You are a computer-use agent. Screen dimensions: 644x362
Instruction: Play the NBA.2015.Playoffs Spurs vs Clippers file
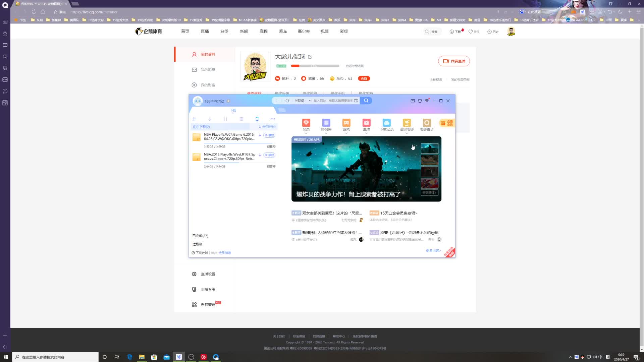[x=269, y=155]
